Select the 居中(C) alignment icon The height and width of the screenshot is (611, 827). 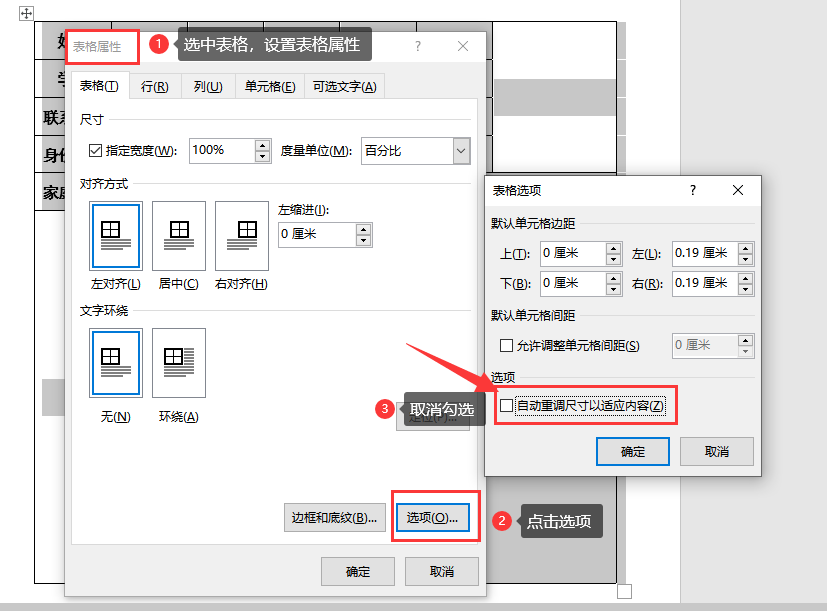(179, 236)
